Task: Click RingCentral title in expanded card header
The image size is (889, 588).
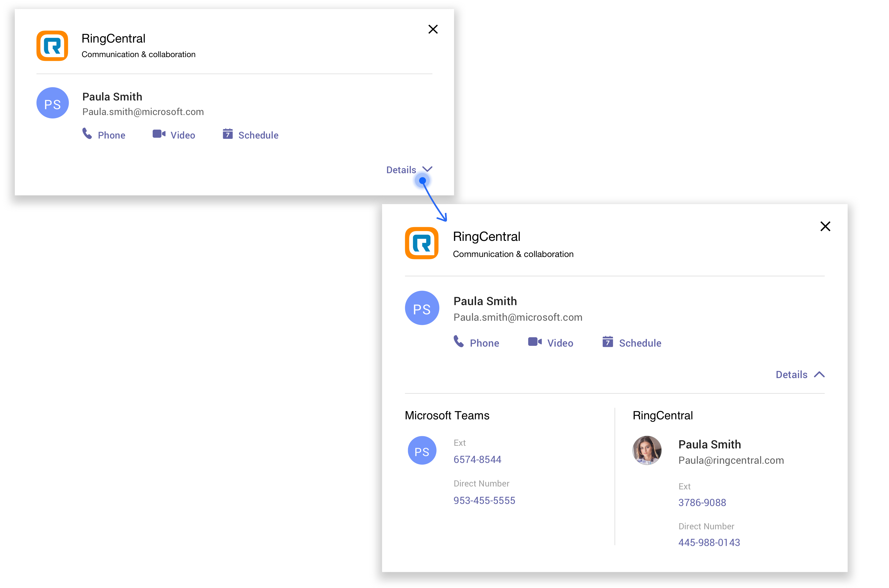Action: click(x=486, y=237)
